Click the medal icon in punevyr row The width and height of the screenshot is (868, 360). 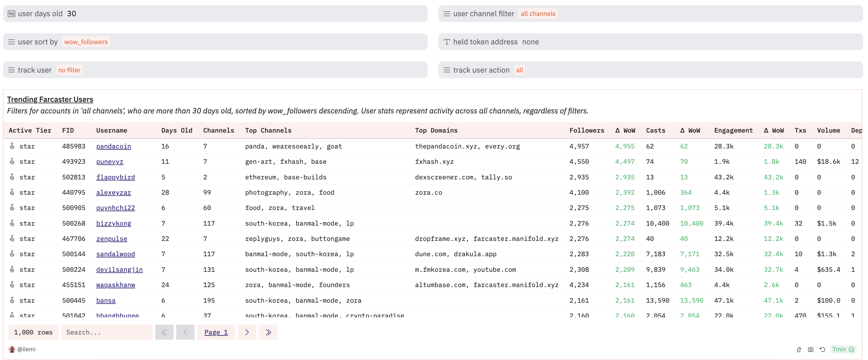[12, 161]
